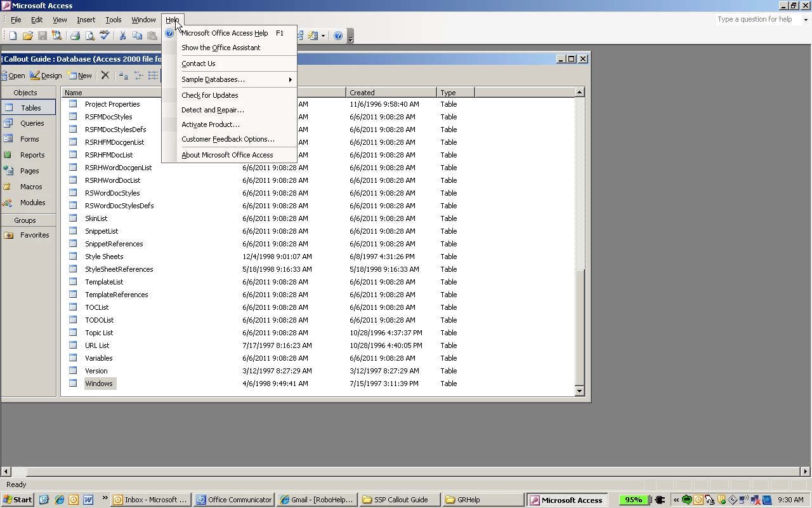Click the Save floppy disk icon
This screenshot has width=812, height=508.
[42, 36]
